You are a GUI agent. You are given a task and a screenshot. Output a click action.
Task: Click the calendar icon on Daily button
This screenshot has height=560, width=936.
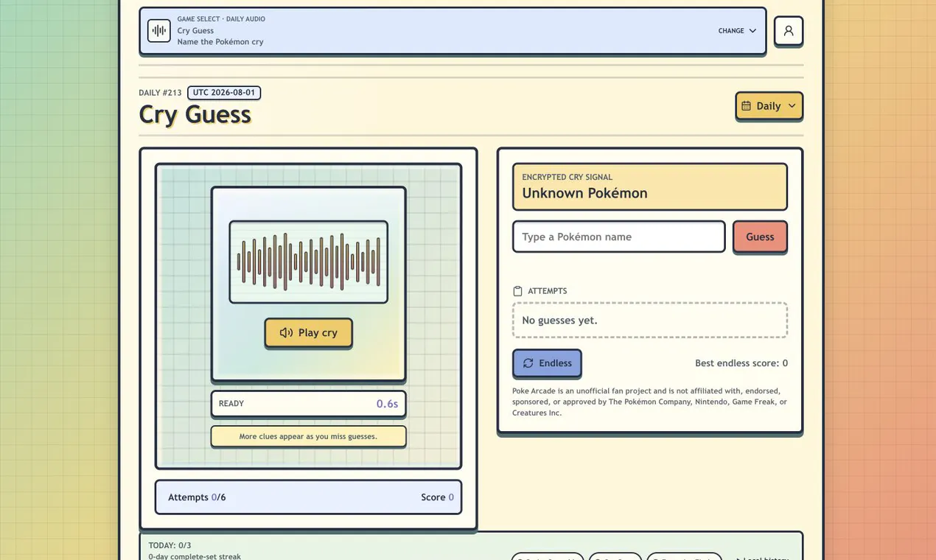pos(747,106)
